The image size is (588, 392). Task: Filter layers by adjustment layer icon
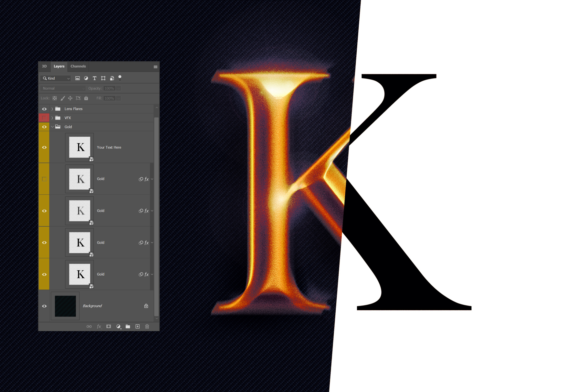86,78
